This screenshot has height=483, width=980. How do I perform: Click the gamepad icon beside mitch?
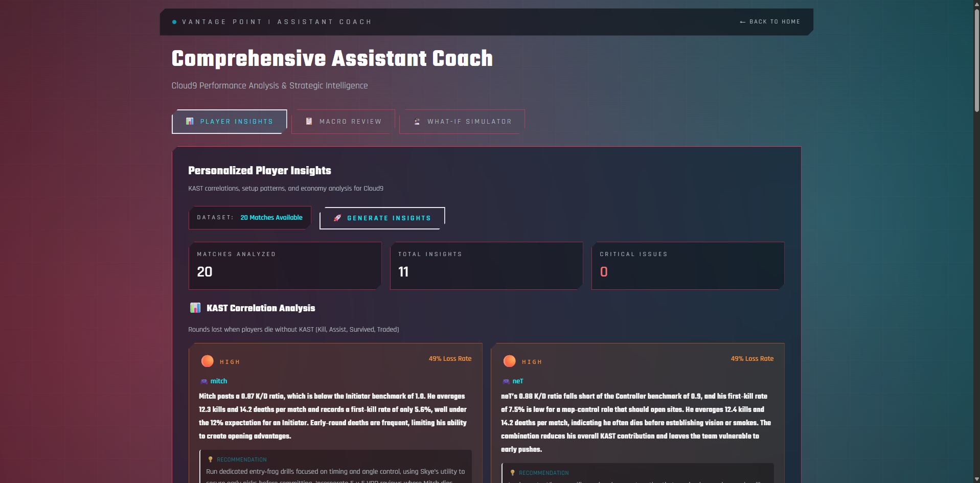click(204, 381)
